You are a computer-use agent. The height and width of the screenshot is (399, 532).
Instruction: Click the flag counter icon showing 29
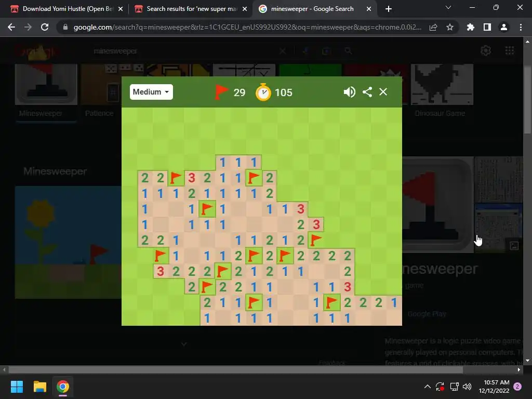click(221, 92)
